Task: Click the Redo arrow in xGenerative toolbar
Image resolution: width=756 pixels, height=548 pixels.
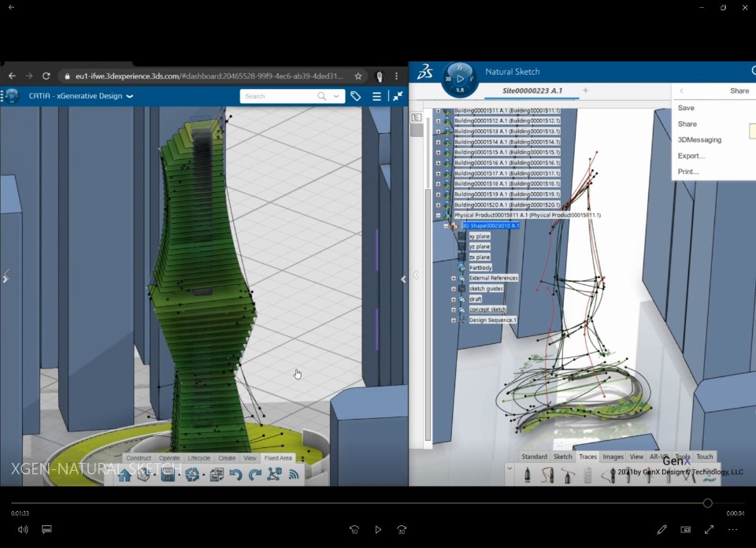Action: 254,475
